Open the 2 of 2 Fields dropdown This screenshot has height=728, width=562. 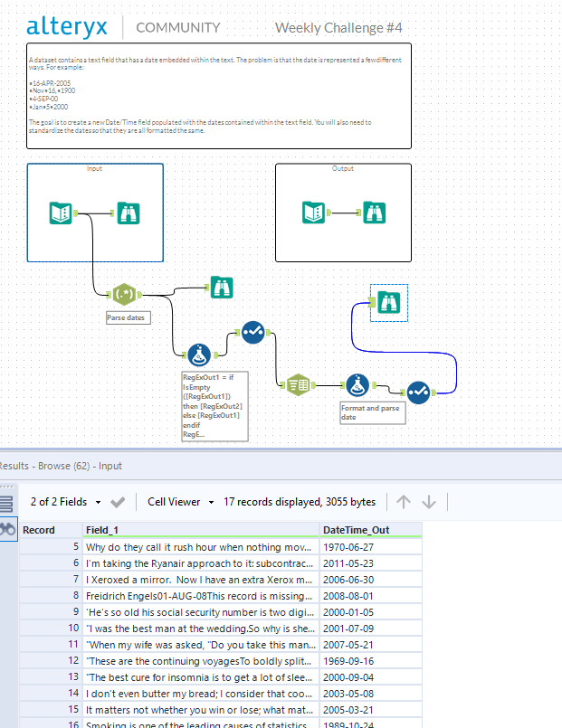coord(65,502)
